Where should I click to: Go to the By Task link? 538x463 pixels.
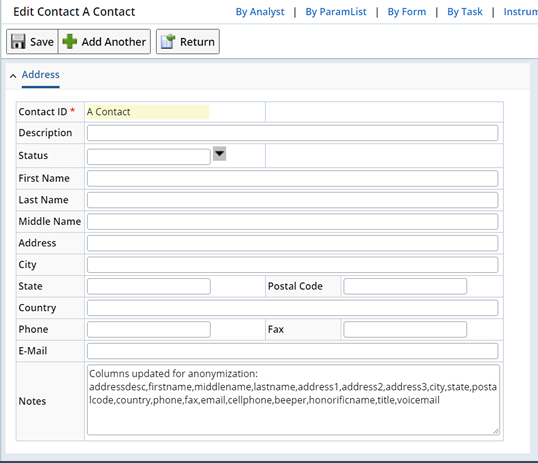click(x=465, y=12)
